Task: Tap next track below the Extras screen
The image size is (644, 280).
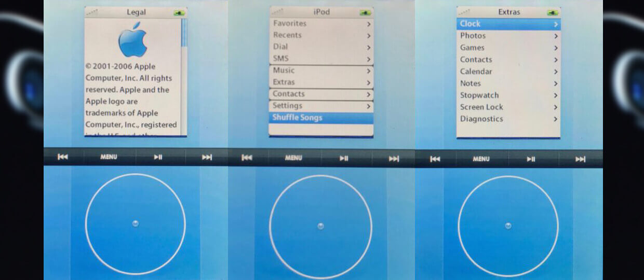Action: (x=580, y=159)
